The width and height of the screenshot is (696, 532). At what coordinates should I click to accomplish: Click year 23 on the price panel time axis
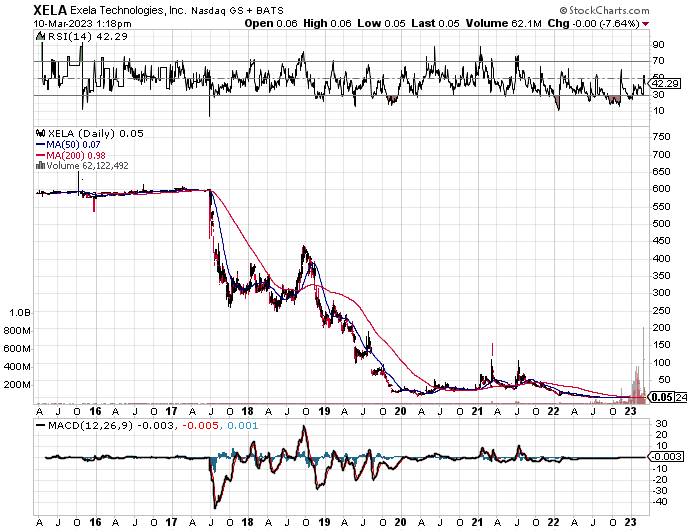tap(630, 411)
